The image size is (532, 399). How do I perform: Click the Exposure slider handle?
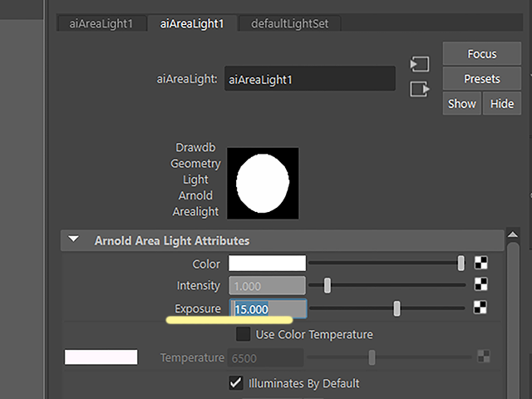(x=397, y=308)
